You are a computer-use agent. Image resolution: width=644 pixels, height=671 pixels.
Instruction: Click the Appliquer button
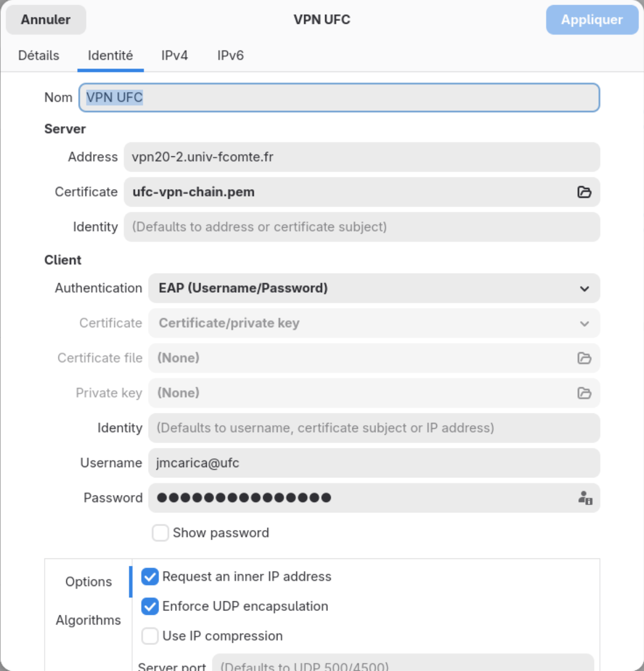592,20
